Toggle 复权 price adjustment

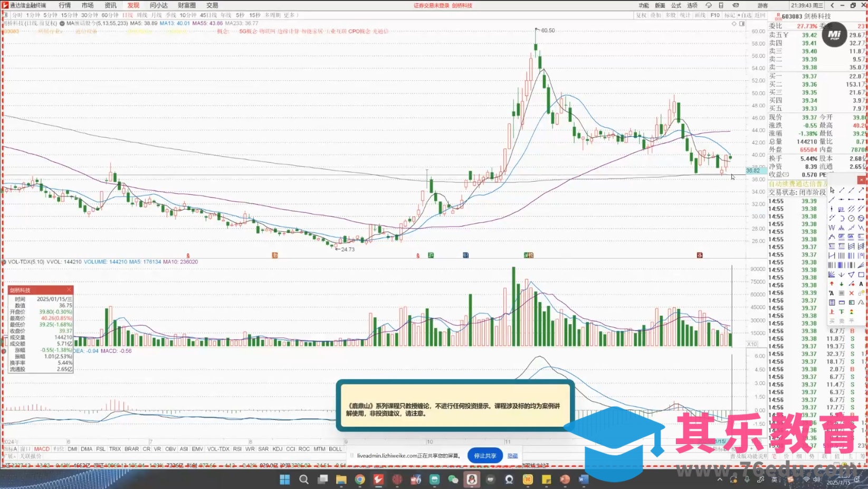pyautogui.click(x=641, y=15)
